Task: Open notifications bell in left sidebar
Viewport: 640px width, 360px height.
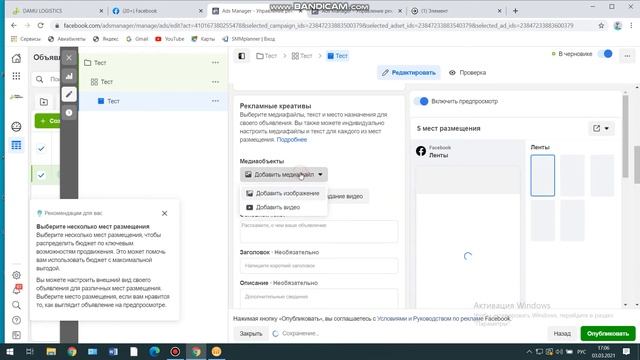Action: click(17, 289)
